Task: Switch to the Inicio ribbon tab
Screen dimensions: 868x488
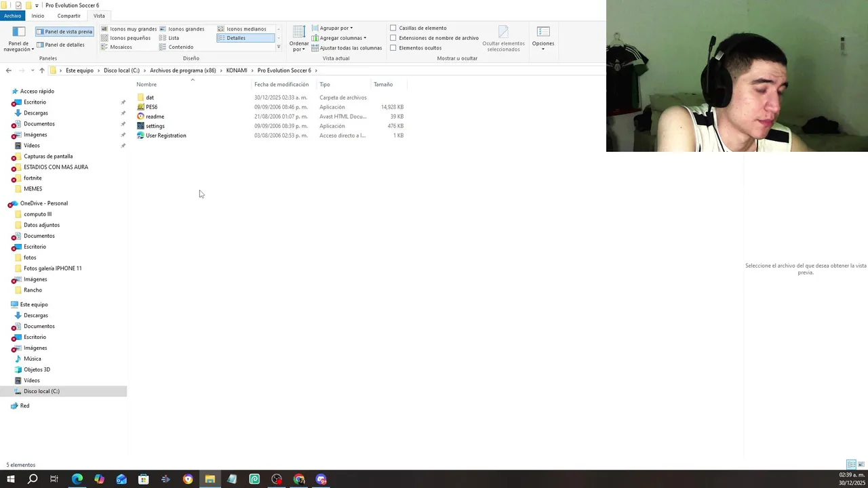Action: 38,16
